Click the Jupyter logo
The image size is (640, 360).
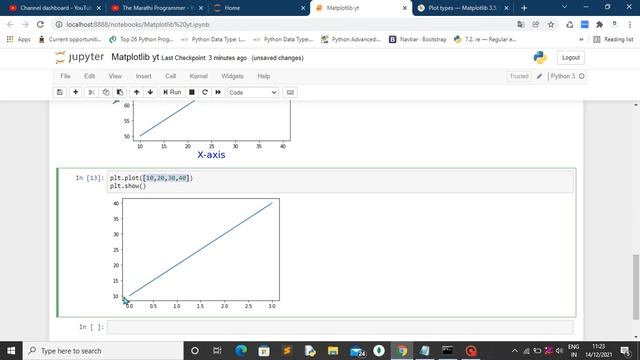pyautogui.click(x=80, y=58)
